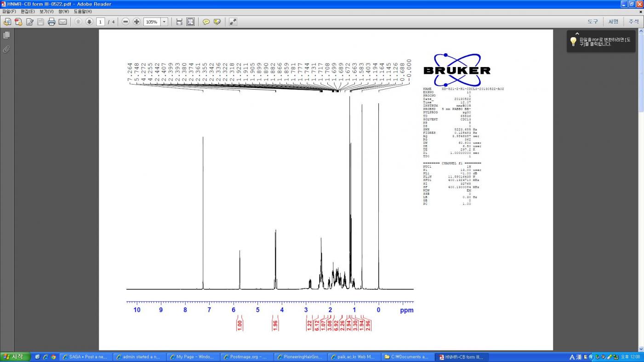The width and height of the screenshot is (644, 362).
Task: Toggle fit-to-width scrolling mode
Action: tap(179, 22)
